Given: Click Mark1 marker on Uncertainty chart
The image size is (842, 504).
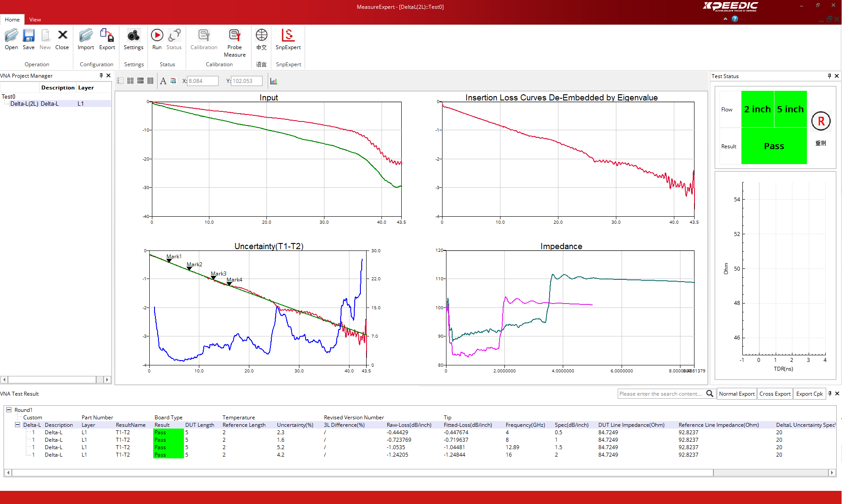Looking at the screenshot, I should pos(169,261).
